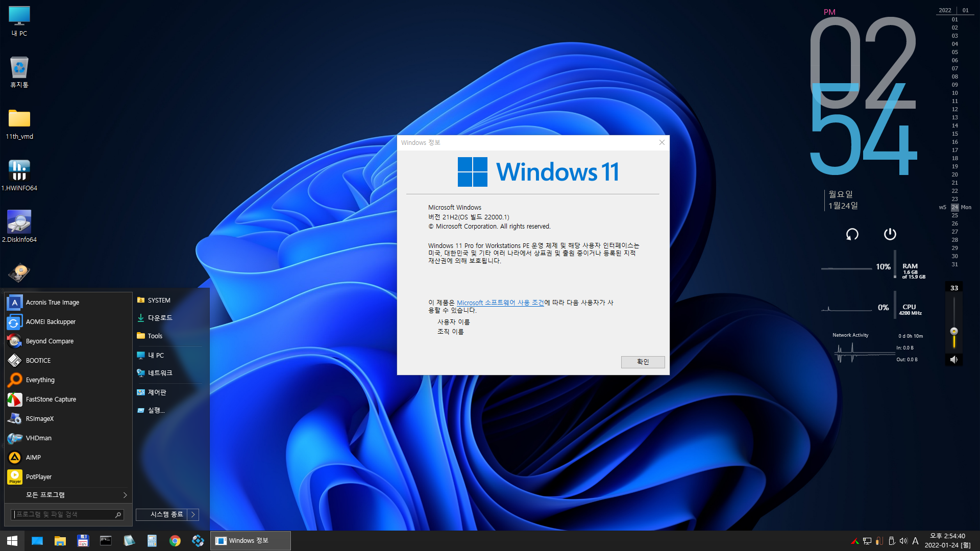Click the blue desktop icon on taskbar

tap(37, 541)
